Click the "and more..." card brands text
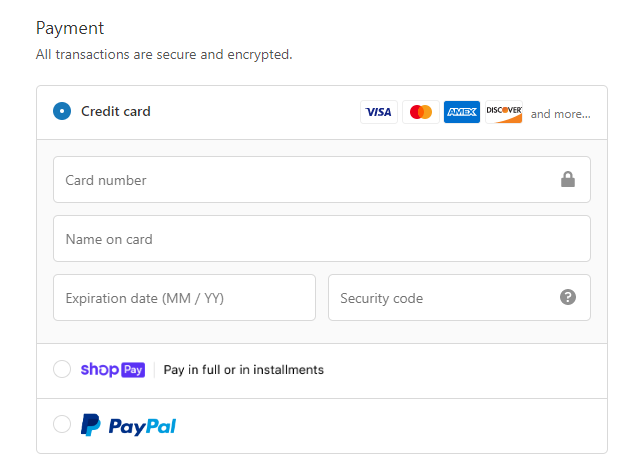This screenshot has width=642, height=473. tap(561, 114)
